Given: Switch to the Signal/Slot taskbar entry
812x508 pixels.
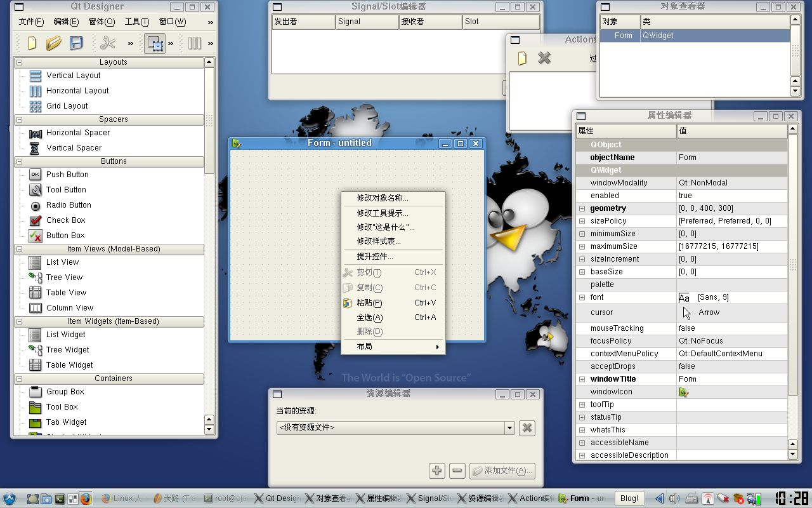Looking at the screenshot, I should click(x=429, y=498).
